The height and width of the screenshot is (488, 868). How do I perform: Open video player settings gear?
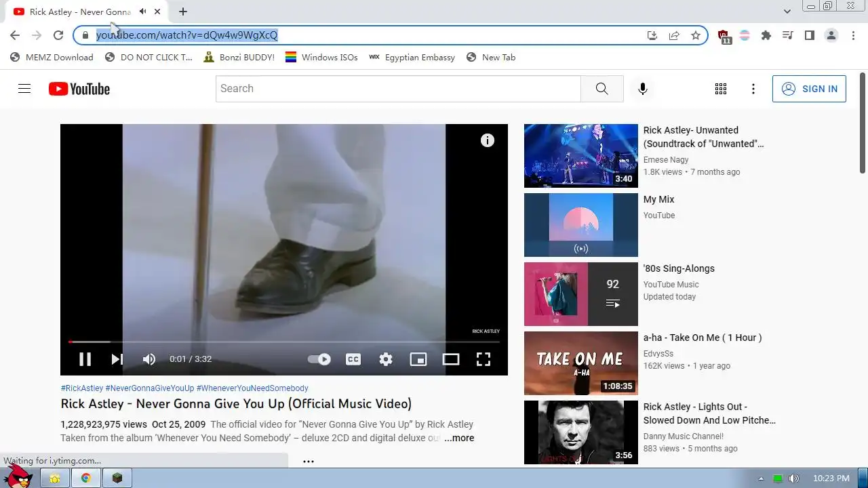[x=386, y=359]
